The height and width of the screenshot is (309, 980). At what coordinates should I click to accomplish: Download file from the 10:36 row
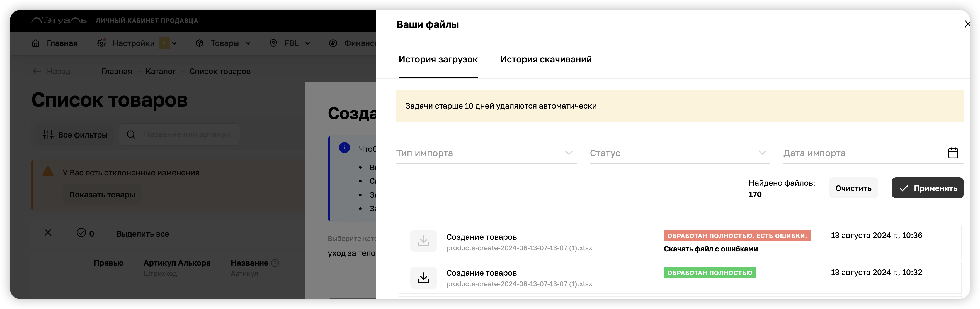(x=423, y=241)
